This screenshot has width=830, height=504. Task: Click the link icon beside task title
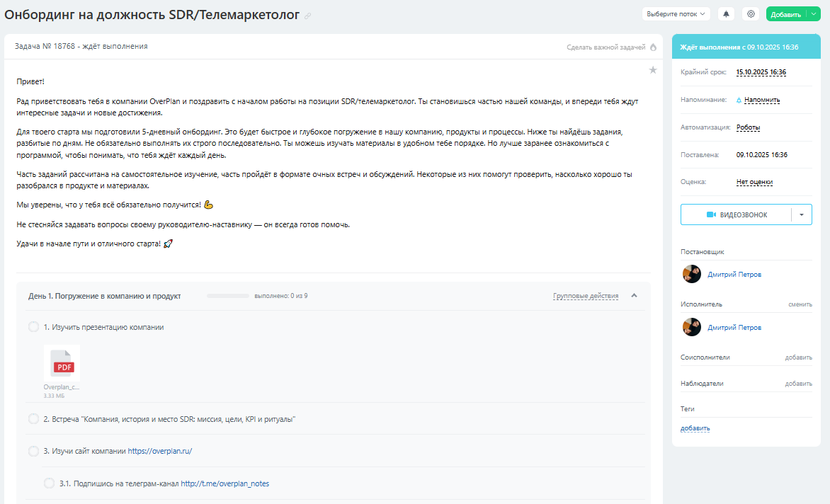point(307,16)
